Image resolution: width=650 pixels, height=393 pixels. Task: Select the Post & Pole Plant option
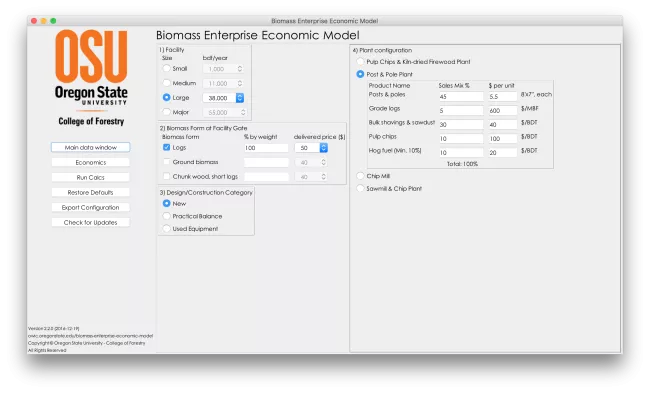[x=360, y=74]
